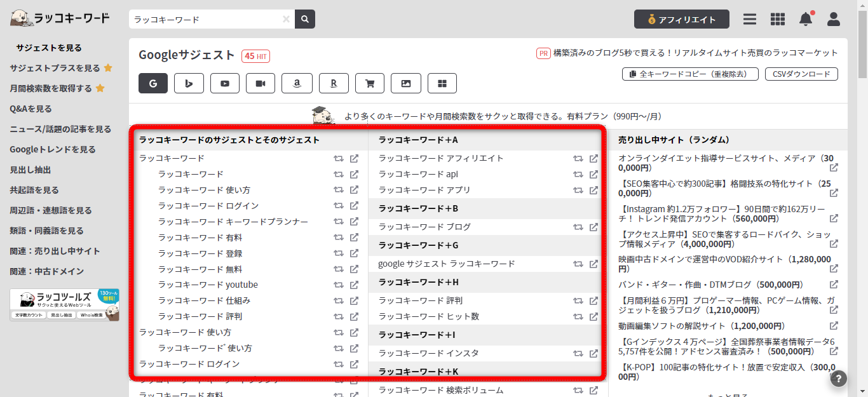Open the hamburger menu in the header

point(750,19)
